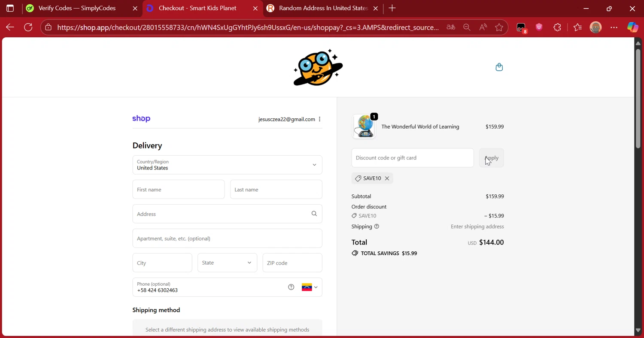Click the Smart Kids Planet logo
The image size is (644, 338).
[x=318, y=67]
